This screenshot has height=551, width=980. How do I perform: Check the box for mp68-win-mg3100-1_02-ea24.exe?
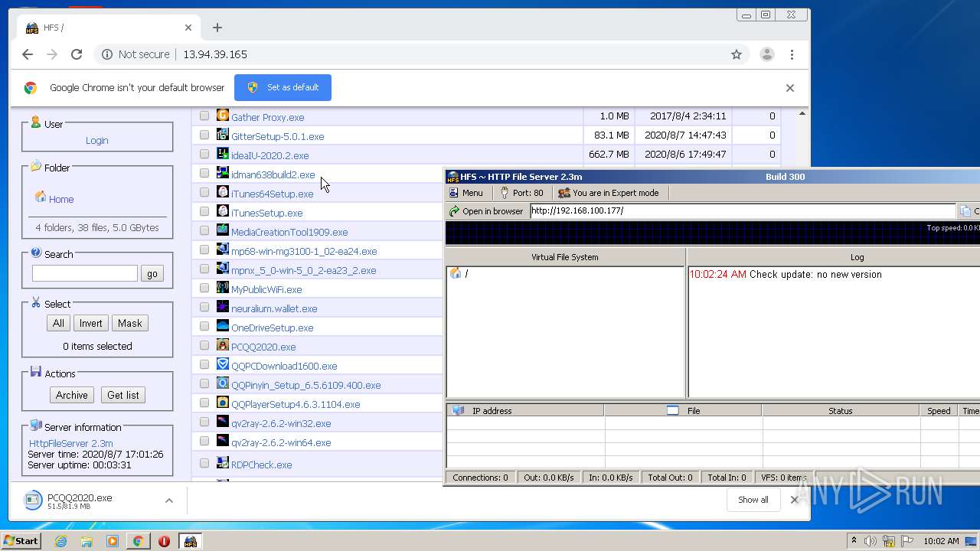204,249
